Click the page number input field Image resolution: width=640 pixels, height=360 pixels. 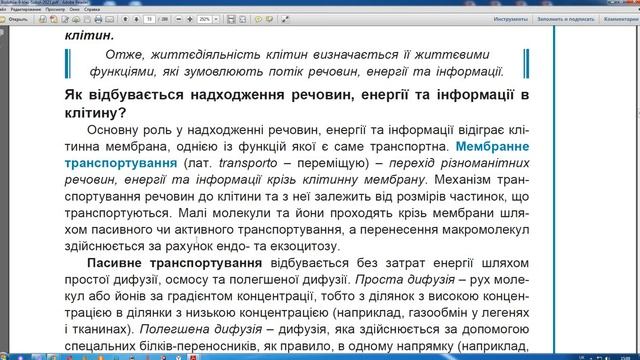click(150, 19)
